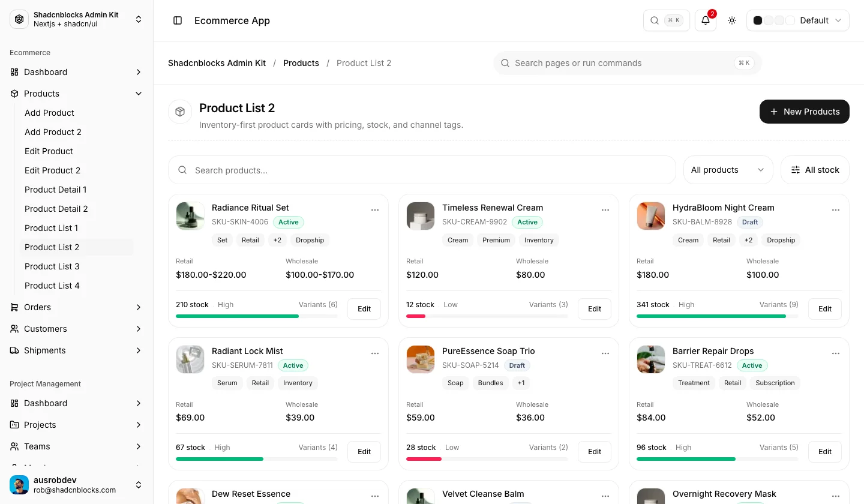Screen dimensions: 864x504
Task: Click HydraBloom Night Cream stock bar
Action: [718, 316]
